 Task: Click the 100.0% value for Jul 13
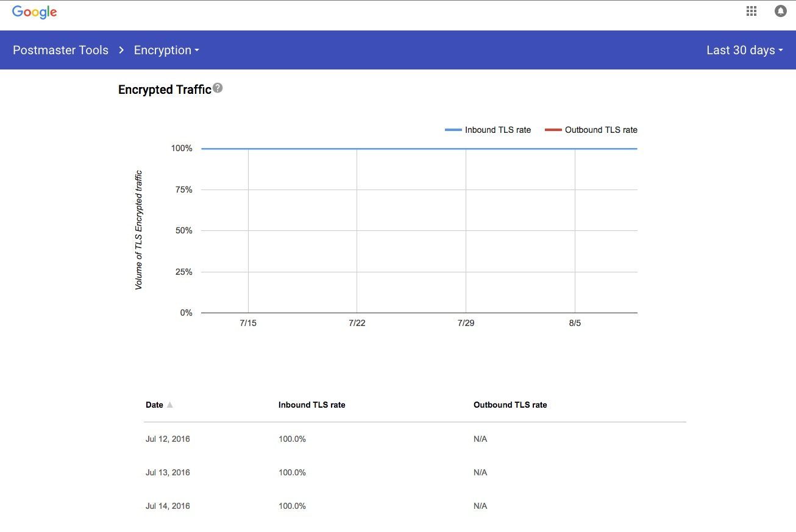[292, 472]
